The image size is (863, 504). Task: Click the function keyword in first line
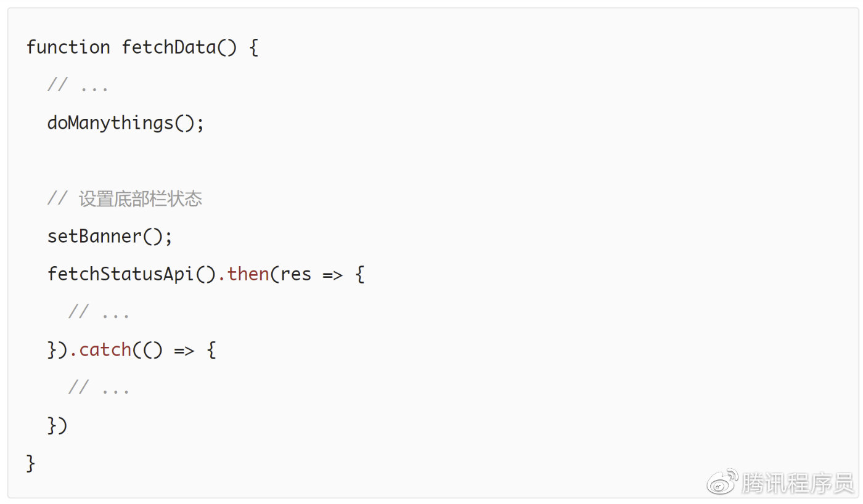[x=68, y=47]
